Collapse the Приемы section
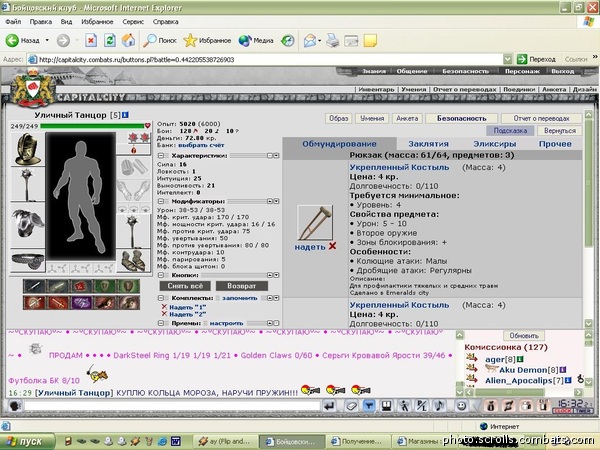Screen dimensions: 600x450 pos(161,323)
